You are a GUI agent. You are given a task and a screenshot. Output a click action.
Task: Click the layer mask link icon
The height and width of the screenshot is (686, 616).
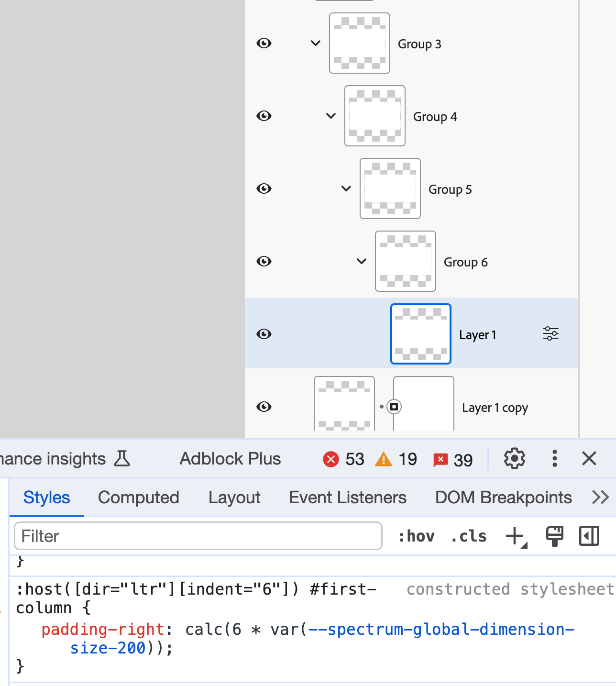pyautogui.click(x=394, y=407)
